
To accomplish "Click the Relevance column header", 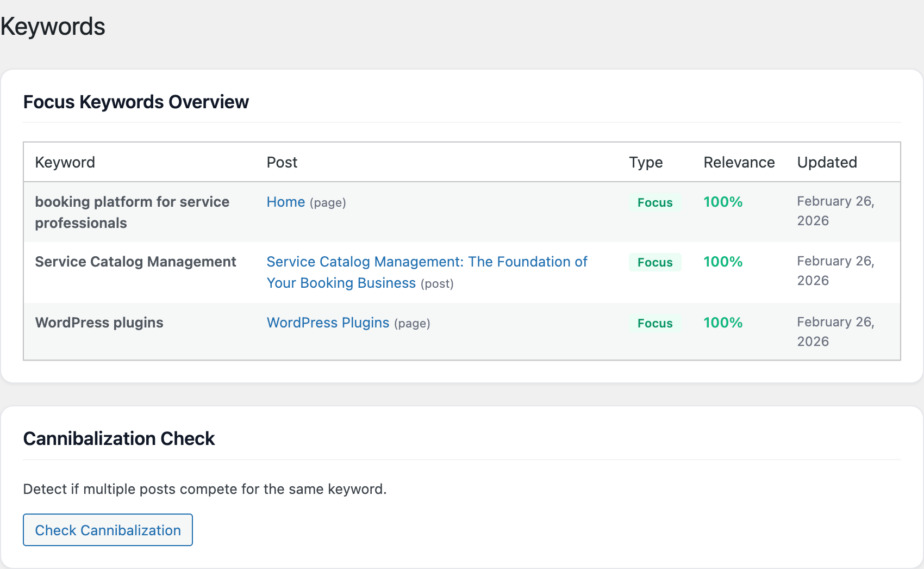I will 739,162.
